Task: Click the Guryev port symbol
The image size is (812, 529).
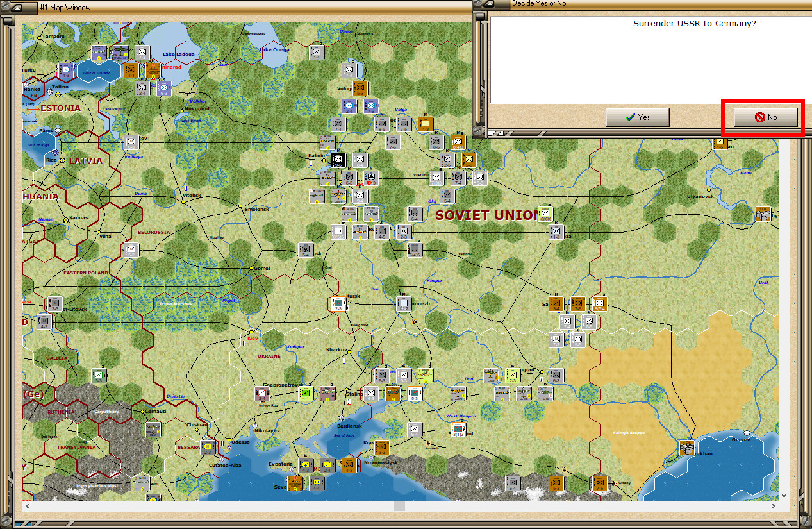Action: 747,433
